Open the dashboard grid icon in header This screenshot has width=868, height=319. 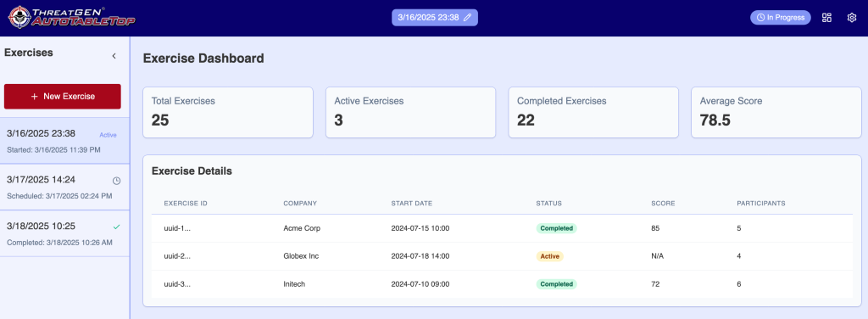(x=826, y=18)
